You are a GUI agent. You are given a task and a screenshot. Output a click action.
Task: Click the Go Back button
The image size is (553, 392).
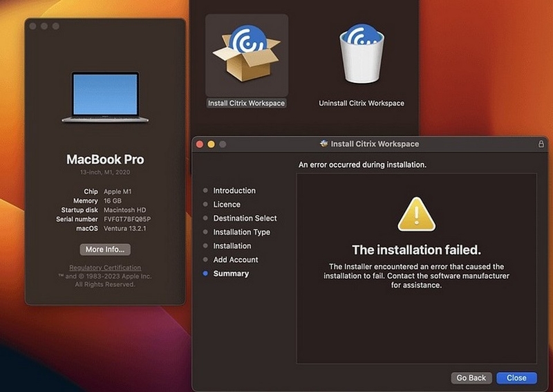pos(471,378)
